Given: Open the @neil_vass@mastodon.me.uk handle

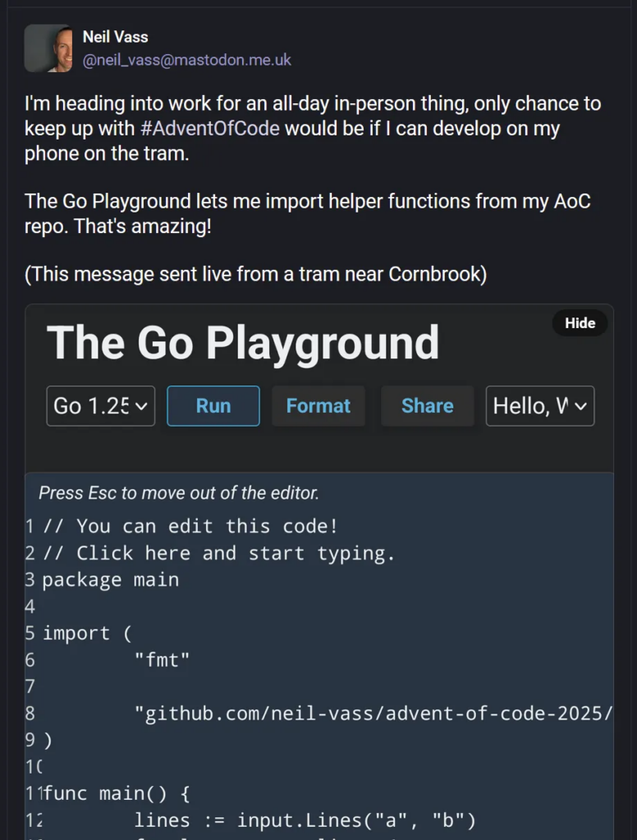Looking at the screenshot, I should 186,60.
